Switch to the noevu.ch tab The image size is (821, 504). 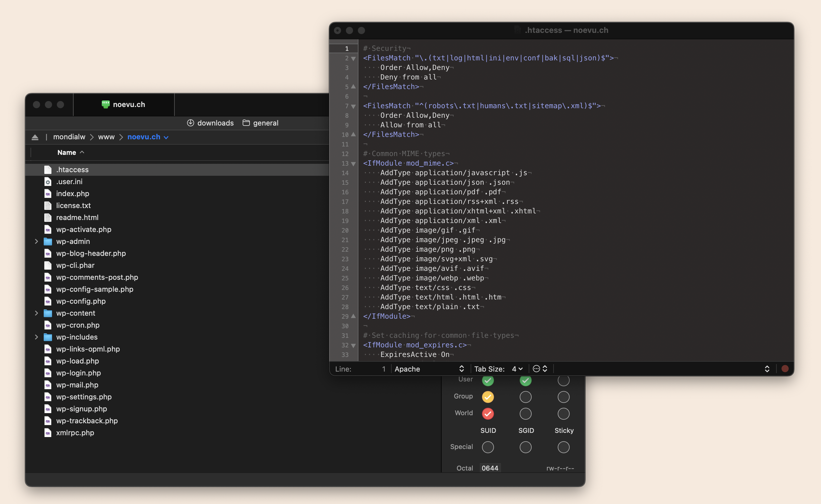click(124, 105)
